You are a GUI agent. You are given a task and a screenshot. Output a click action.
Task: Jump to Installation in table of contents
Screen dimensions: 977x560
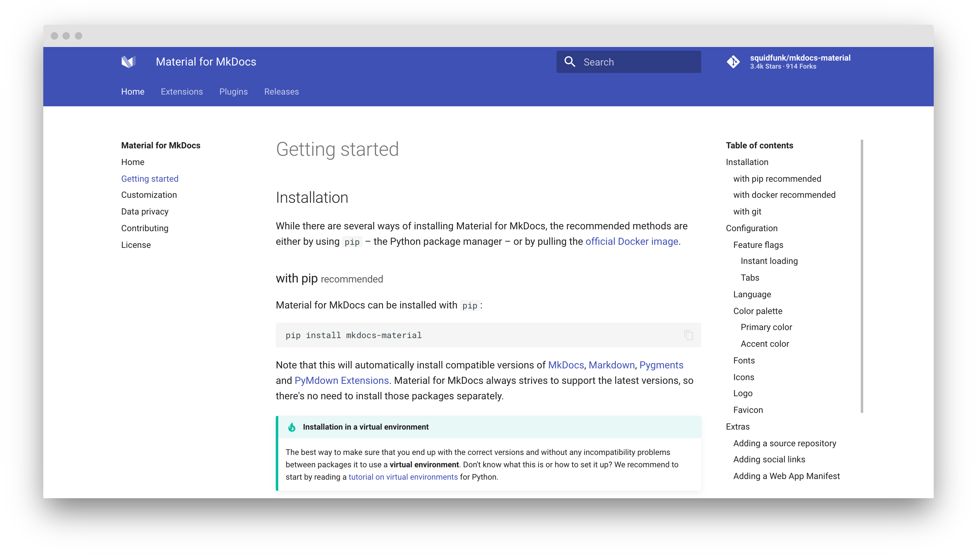[x=747, y=162]
